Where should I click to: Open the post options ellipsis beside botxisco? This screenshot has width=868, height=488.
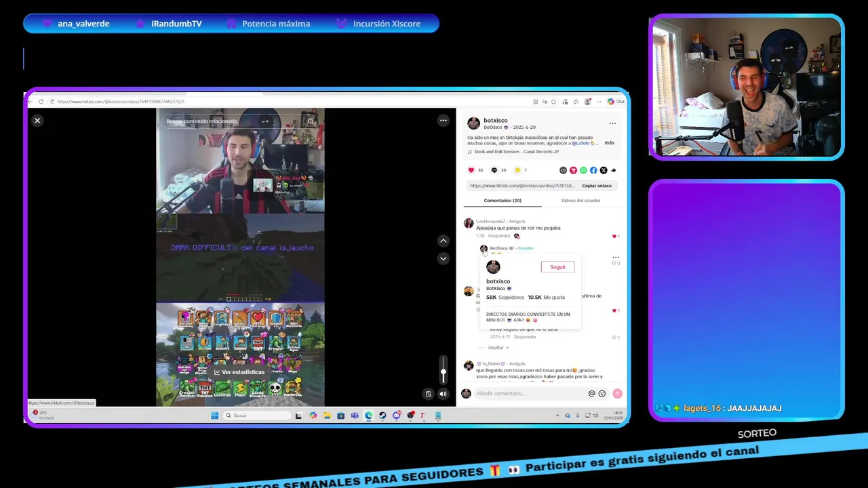pos(612,123)
